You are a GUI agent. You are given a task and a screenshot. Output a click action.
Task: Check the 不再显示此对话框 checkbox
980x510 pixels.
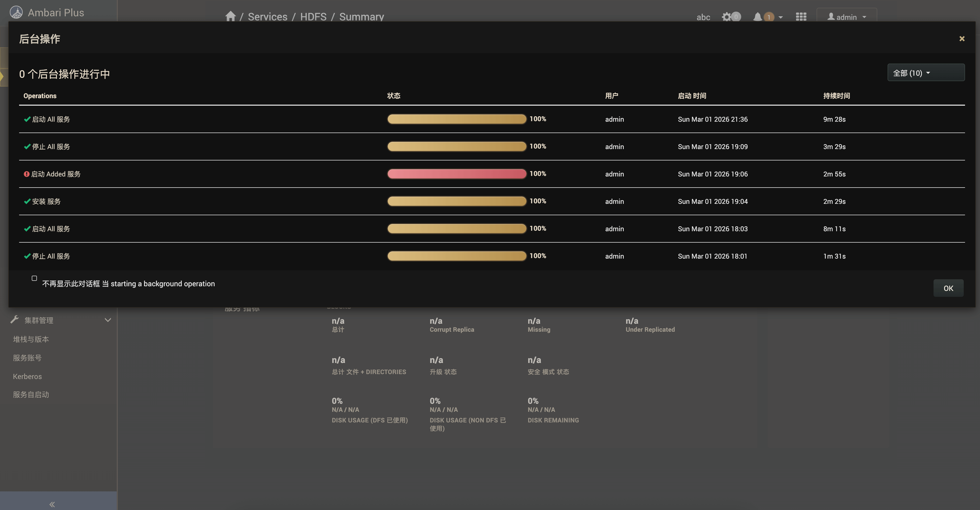tap(34, 278)
